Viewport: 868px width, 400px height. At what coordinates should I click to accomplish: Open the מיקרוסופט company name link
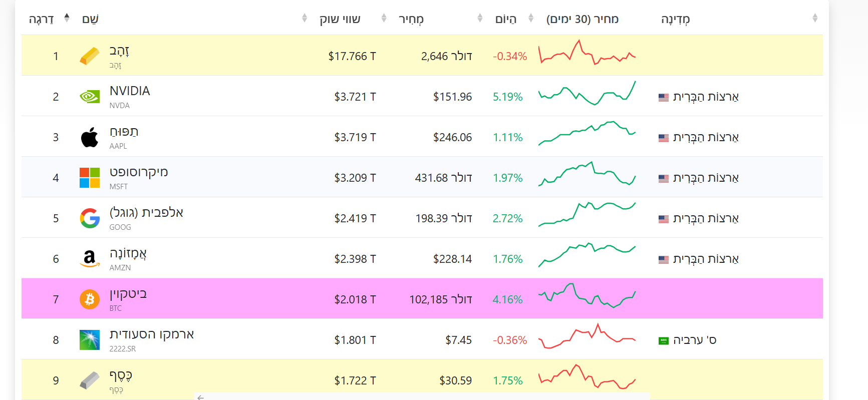click(x=139, y=172)
